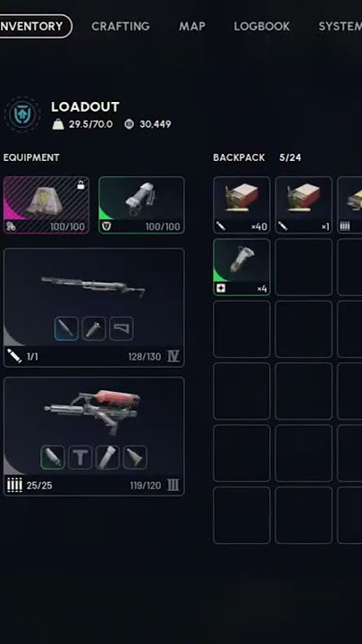Click the last attachment slot on second weapon
362x644 pixels.
[x=135, y=457]
